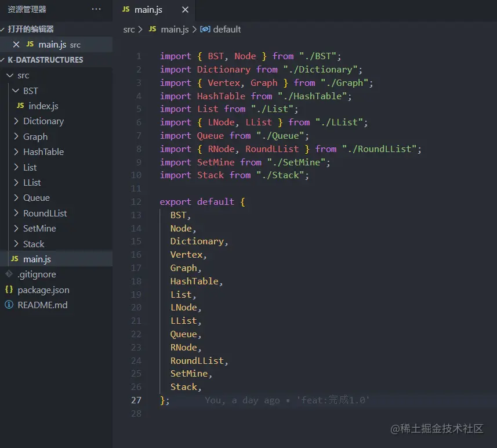Viewport: 497px width, 448px height.
Task: Expand the List folder
Action: click(x=30, y=167)
